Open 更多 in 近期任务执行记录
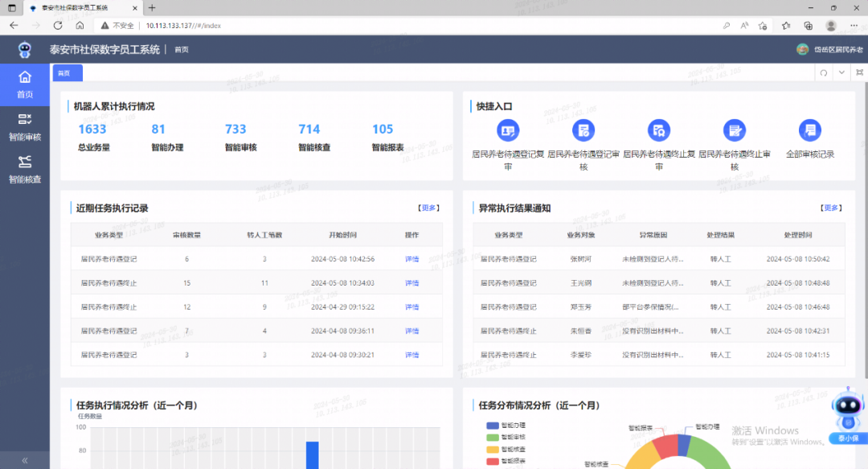 (428, 208)
